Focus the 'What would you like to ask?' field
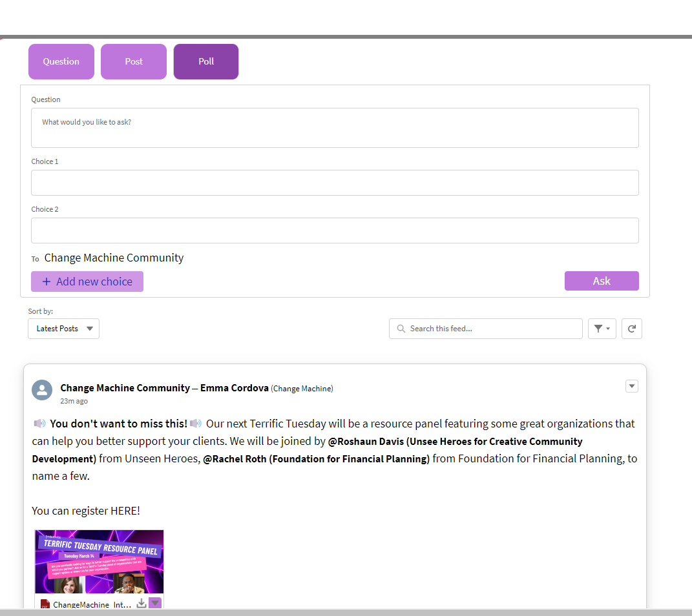Viewport: 692px width, 616px height. tap(335, 128)
